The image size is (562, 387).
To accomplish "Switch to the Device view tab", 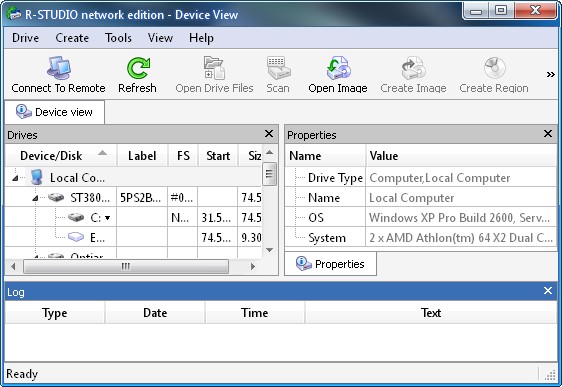I will (x=54, y=112).
